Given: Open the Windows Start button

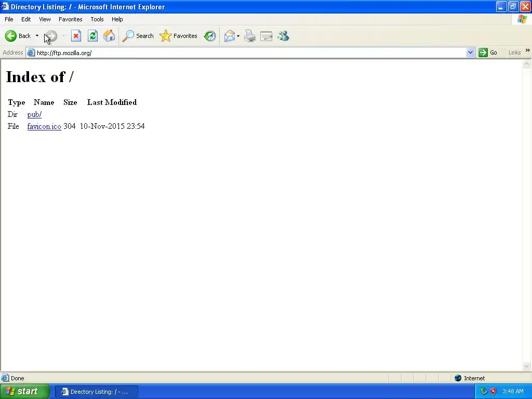Looking at the screenshot, I should (x=25, y=392).
